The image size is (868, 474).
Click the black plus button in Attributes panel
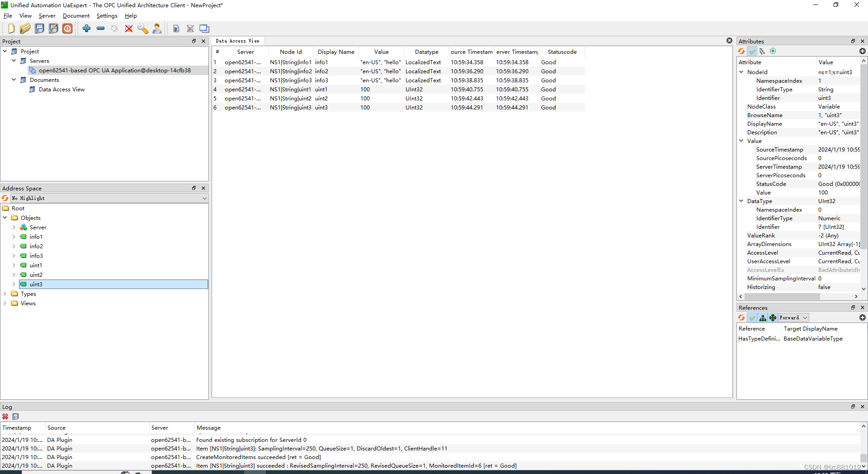tap(862, 51)
